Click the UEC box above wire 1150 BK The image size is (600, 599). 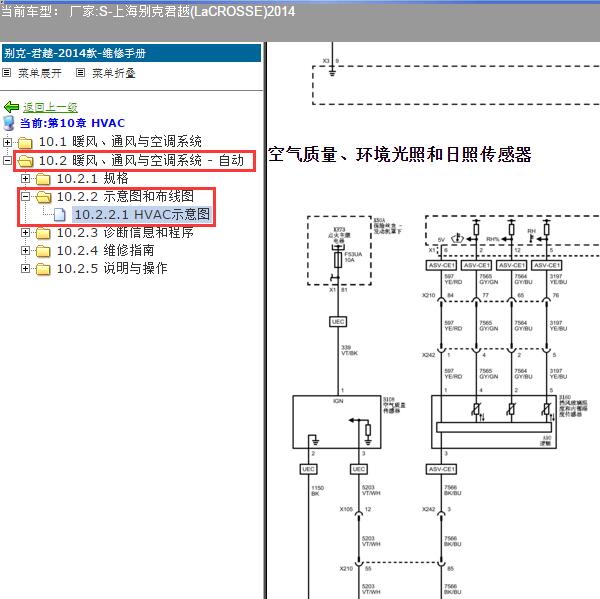tap(308, 469)
